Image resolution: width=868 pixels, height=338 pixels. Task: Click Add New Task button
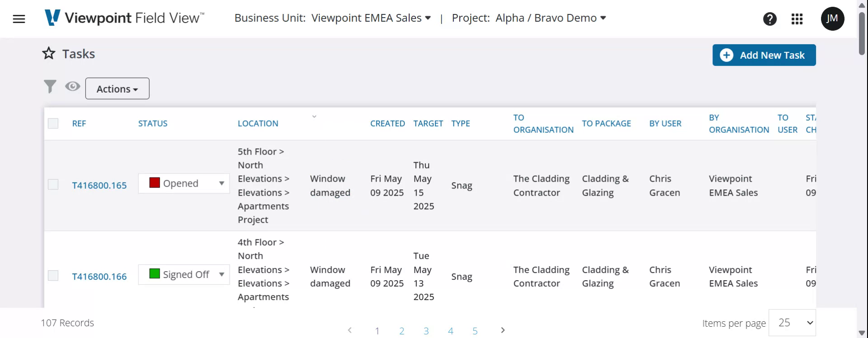764,55
